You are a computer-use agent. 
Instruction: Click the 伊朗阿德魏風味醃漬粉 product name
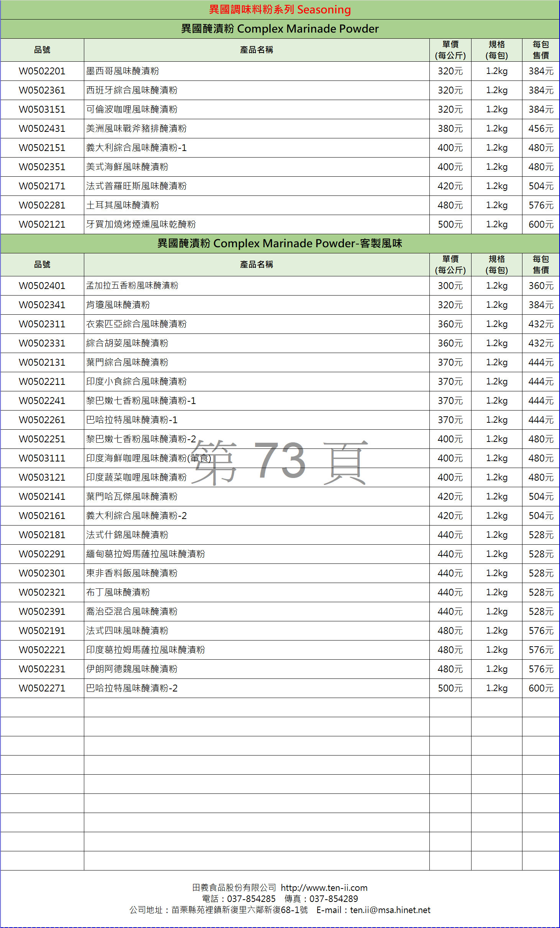click(132, 669)
